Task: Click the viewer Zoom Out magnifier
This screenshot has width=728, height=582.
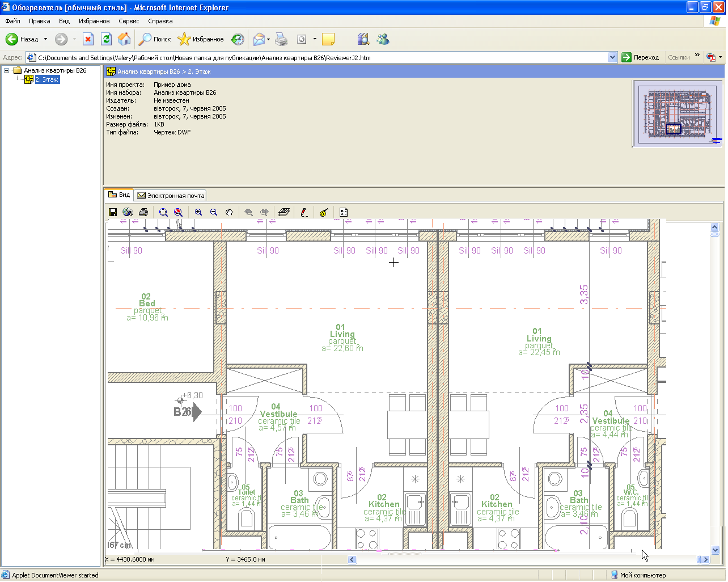Action: (214, 212)
